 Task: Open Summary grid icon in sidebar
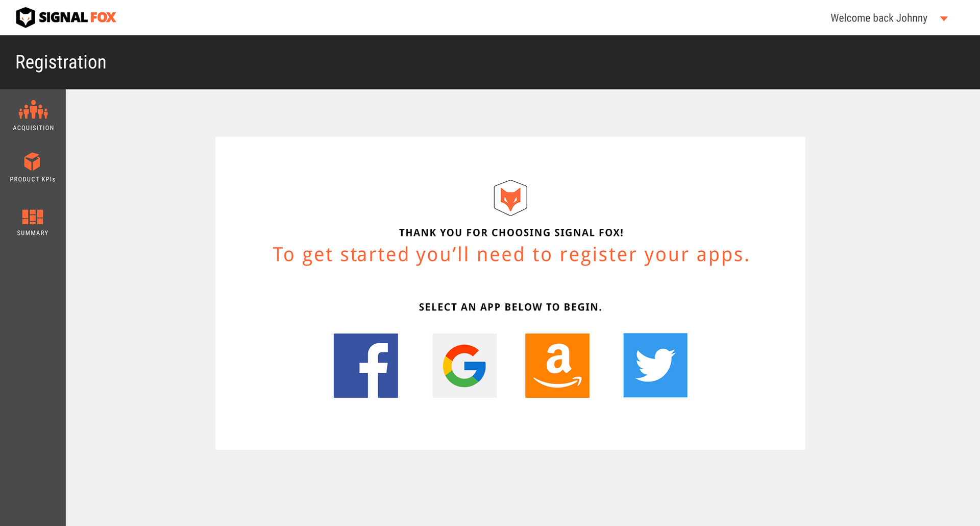[33, 217]
